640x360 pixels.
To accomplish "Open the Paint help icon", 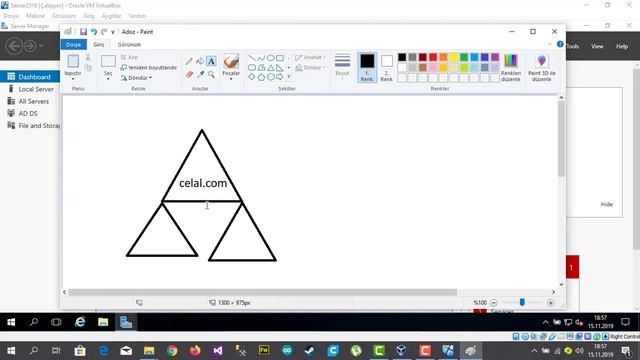I will 560,44.
